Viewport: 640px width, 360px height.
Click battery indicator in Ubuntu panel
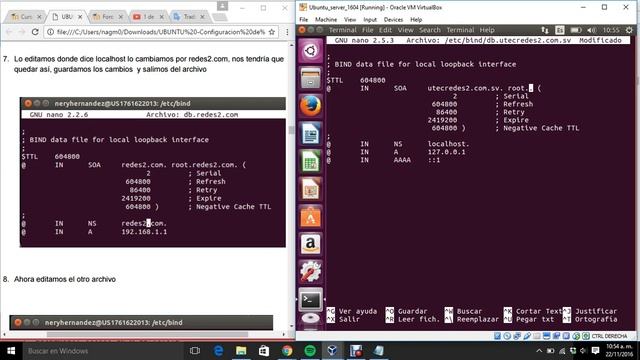pyautogui.click(x=576, y=30)
